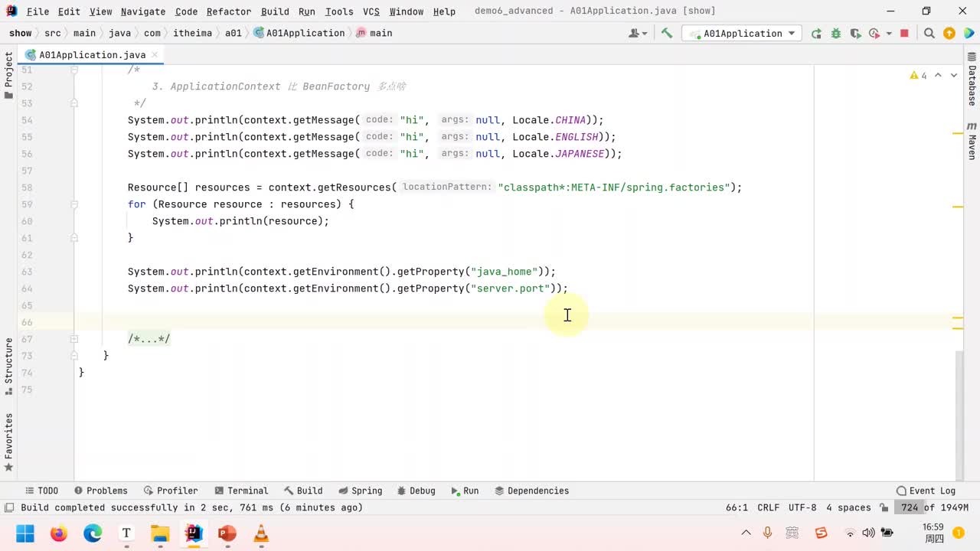Viewport: 980px width, 551px height.
Task: Click the fold end marker at line 61
Action: tap(74, 238)
